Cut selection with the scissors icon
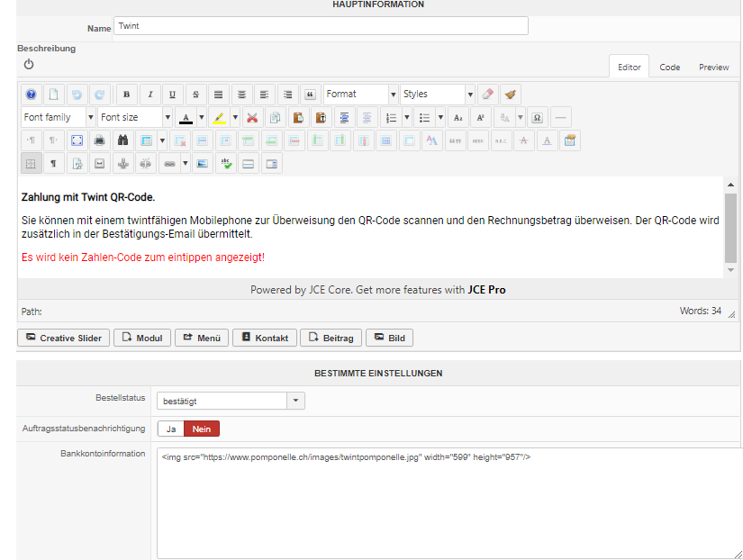This screenshot has width=743, height=560. 252,118
